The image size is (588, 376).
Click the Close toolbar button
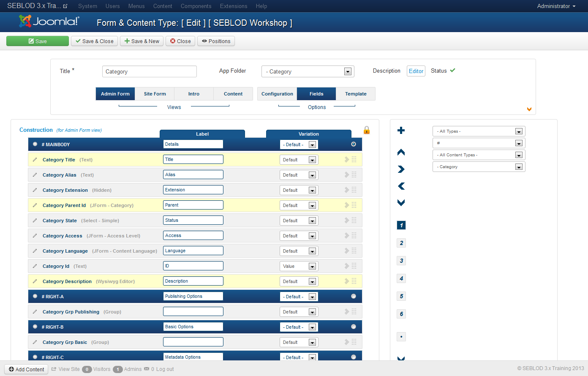180,41
